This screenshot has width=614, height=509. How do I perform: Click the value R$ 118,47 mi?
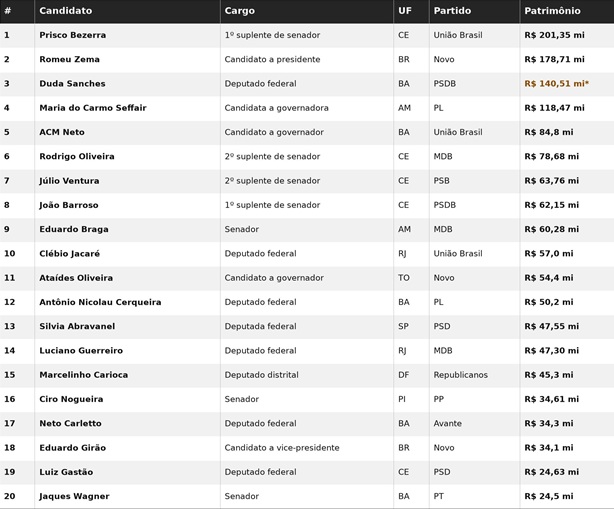[554, 108]
